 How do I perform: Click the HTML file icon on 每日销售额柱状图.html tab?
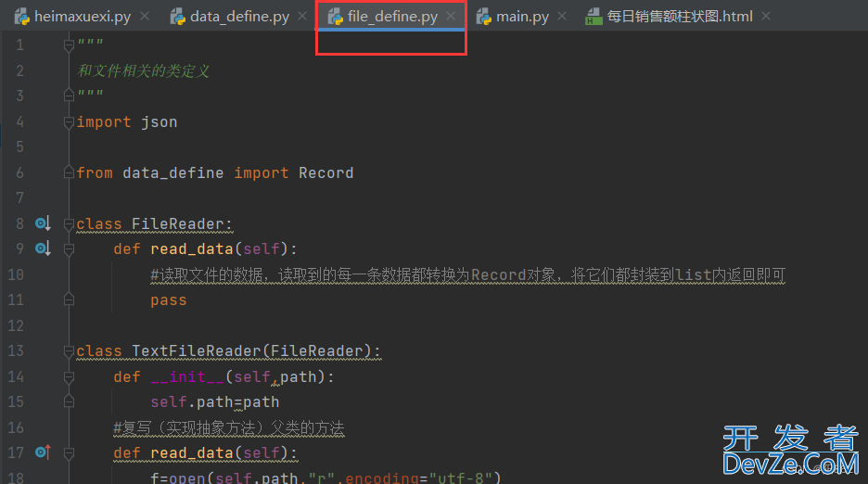click(594, 18)
